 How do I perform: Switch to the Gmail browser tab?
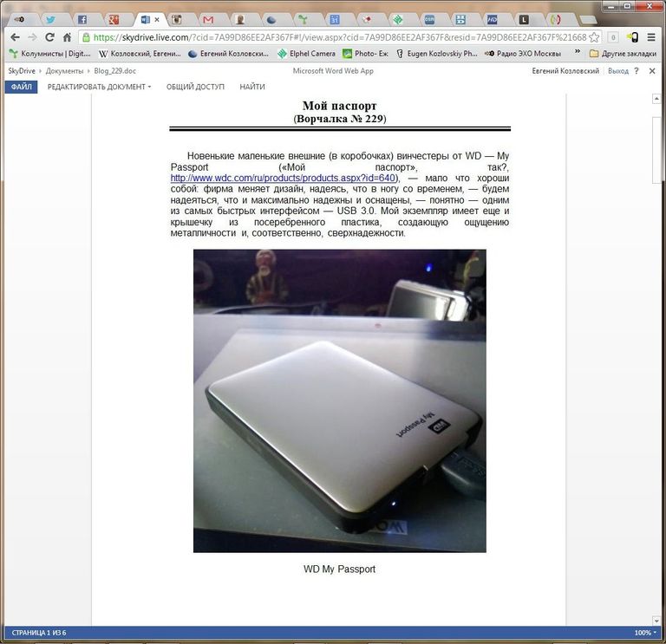[x=208, y=20]
